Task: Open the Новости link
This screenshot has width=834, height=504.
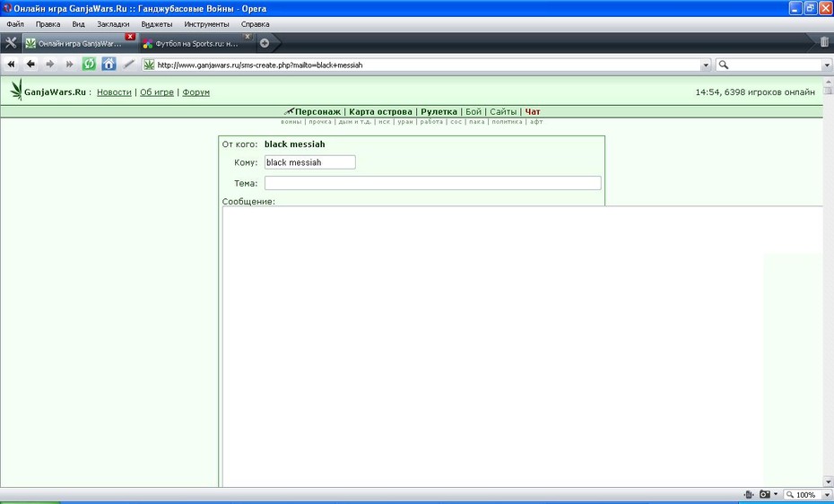Action: (114, 92)
